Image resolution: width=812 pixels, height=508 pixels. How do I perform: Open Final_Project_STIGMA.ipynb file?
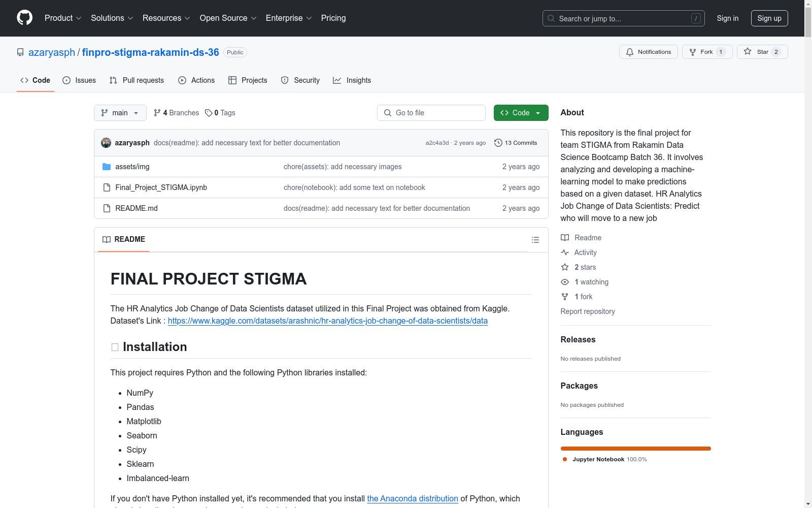coord(161,187)
